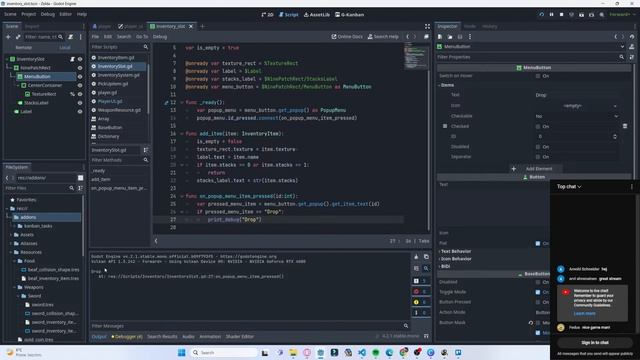Click the attach script icon in the Scene dock
The height and width of the screenshot is (360, 640).
71,37
